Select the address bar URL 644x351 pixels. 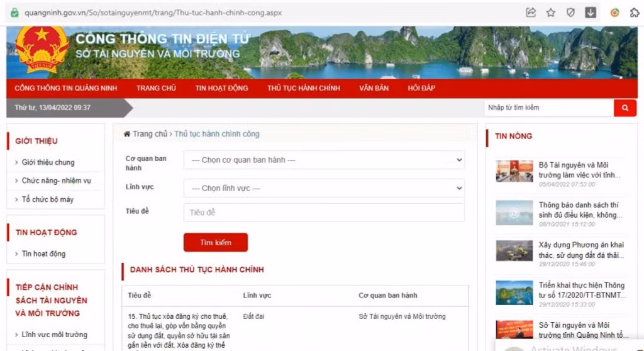click(153, 13)
